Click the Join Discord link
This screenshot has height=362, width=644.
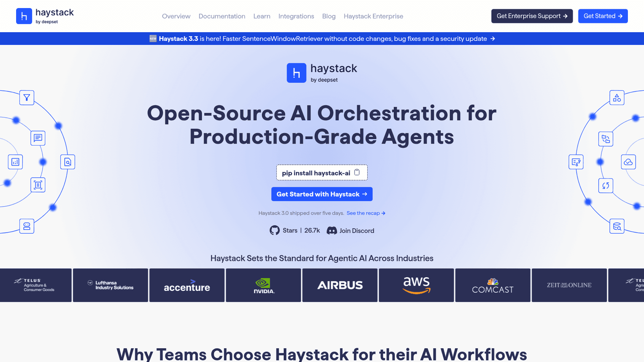pyautogui.click(x=350, y=230)
